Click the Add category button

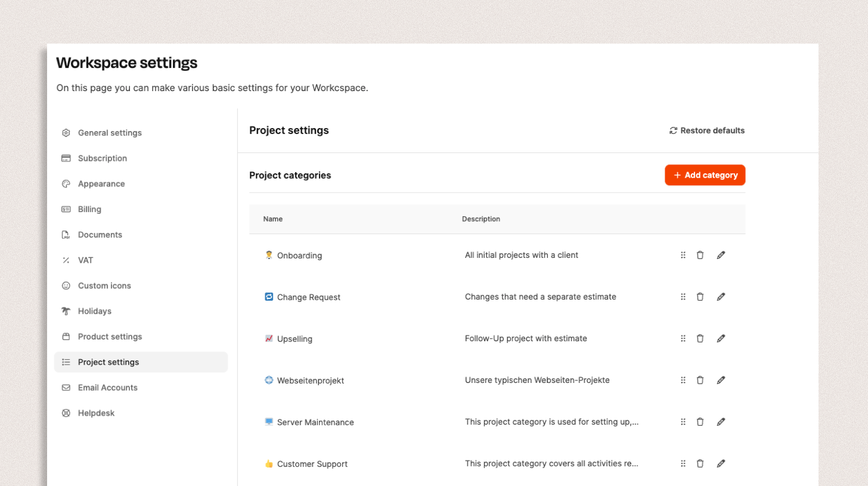(x=705, y=175)
